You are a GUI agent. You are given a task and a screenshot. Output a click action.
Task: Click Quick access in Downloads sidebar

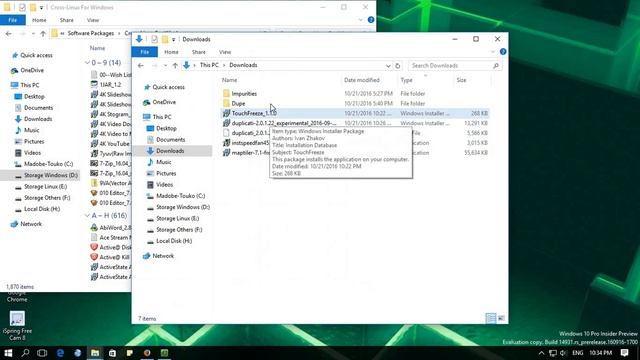pos(168,87)
